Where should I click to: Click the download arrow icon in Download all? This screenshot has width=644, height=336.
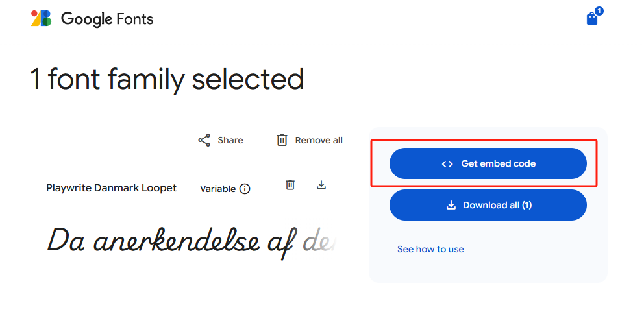451,206
